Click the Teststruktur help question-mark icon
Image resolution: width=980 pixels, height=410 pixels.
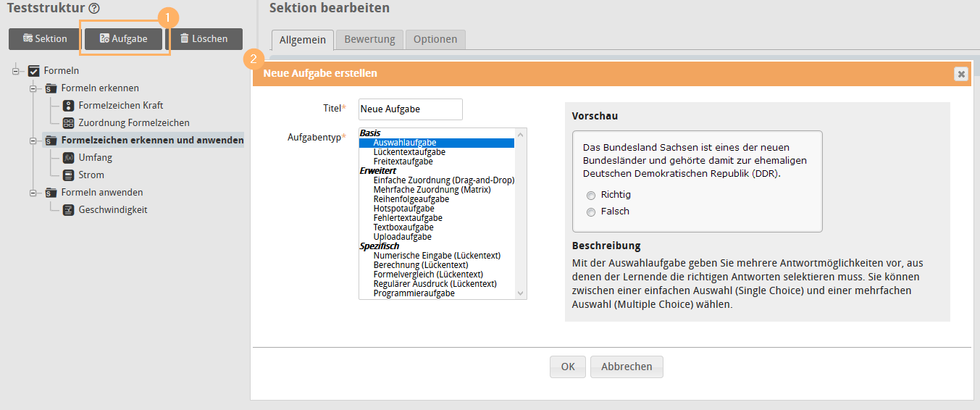[93, 9]
